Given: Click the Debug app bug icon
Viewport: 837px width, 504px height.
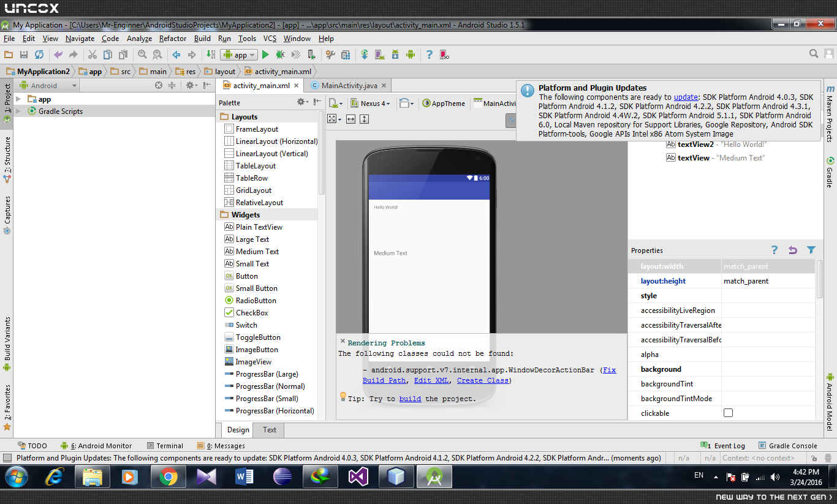Looking at the screenshot, I should 280,55.
